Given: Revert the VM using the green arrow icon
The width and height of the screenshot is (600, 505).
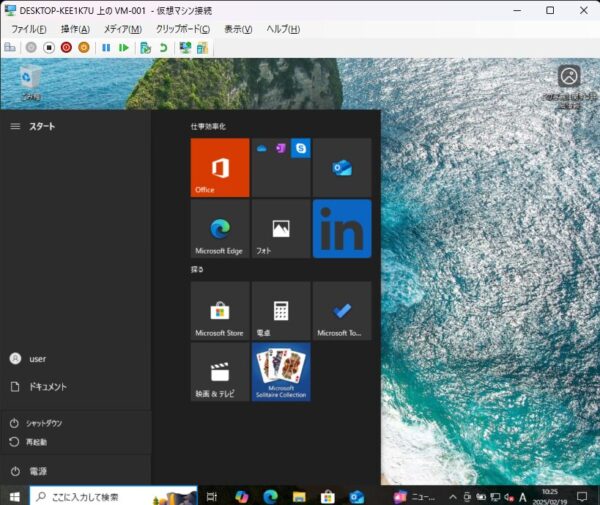Looking at the screenshot, I should (163, 47).
